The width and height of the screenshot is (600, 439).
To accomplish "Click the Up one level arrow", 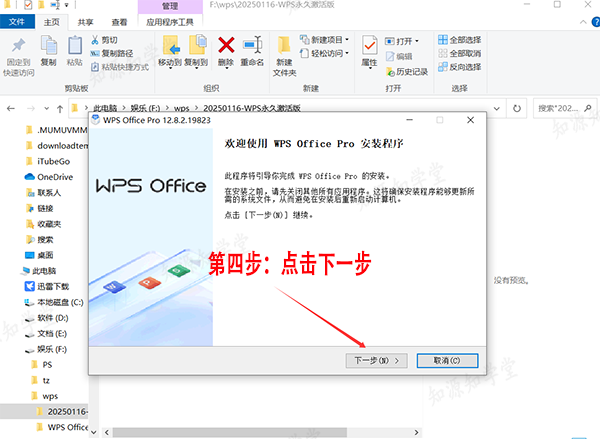I will point(60,109).
